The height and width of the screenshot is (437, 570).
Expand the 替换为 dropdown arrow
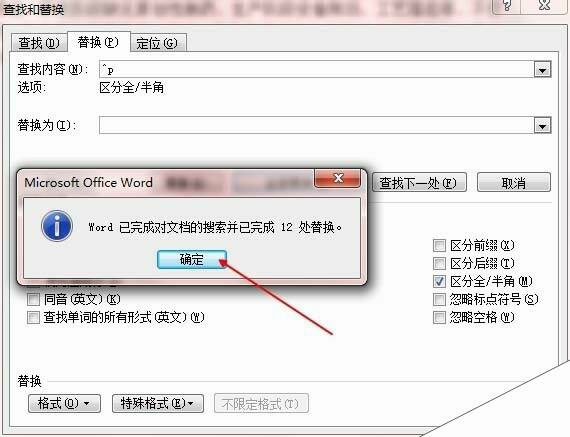(x=542, y=125)
